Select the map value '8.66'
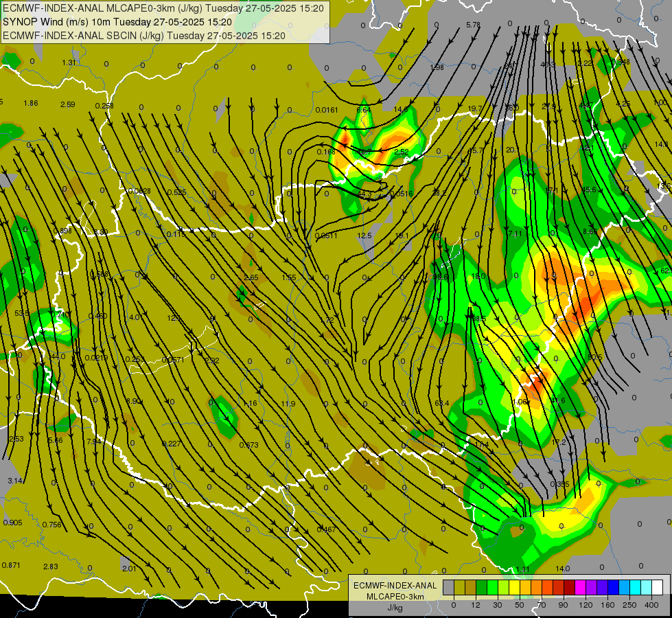This screenshot has height=618, width=672. [x=590, y=231]
